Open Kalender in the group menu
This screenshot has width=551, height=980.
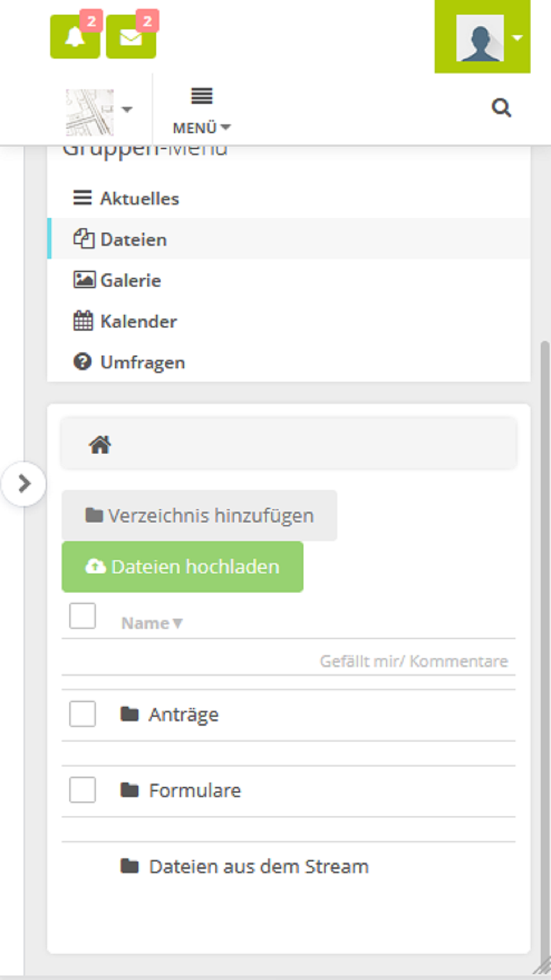coord(289,321)
